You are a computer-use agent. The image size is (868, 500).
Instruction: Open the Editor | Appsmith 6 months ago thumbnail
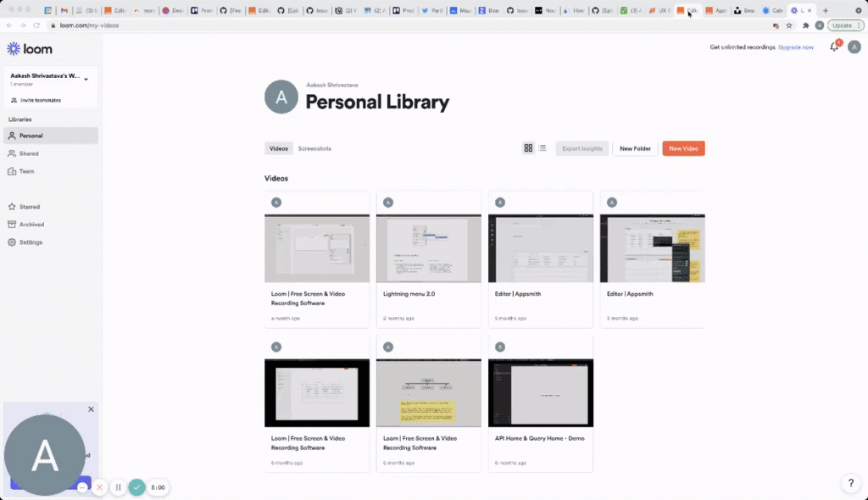click(x=540, y=248)
